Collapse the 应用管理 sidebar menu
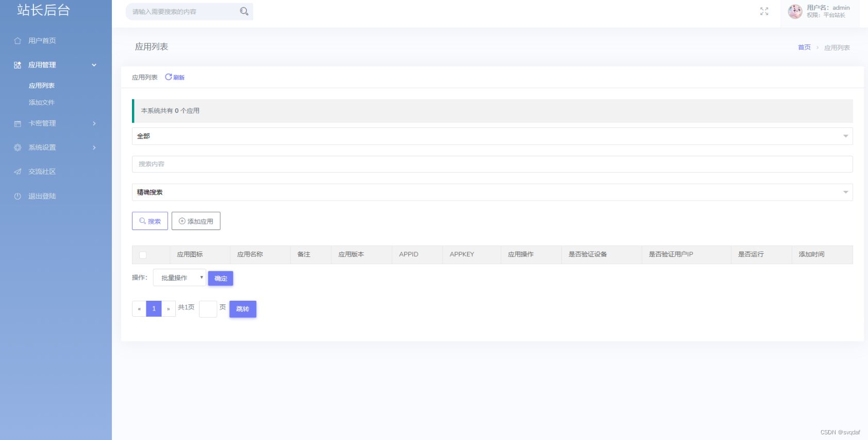Image resolution: width=868 pixels, height=440 pixels. pyautogui.click(x=56, y=65)
